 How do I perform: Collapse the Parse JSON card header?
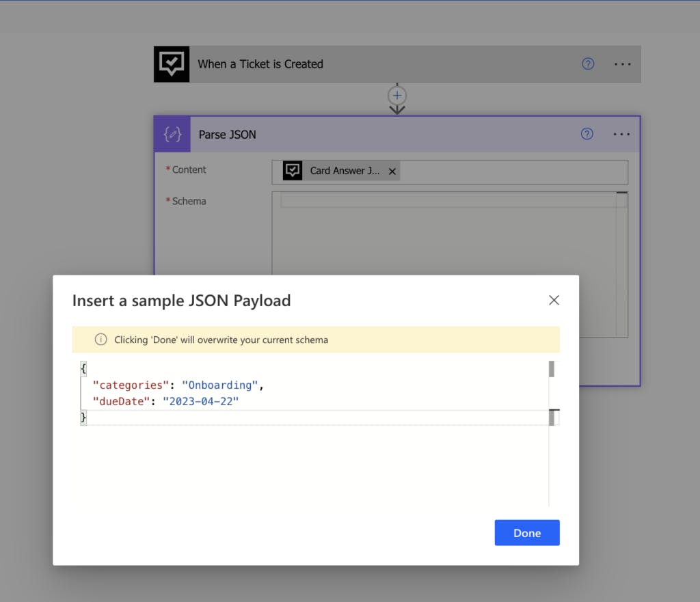coord(410,135)
